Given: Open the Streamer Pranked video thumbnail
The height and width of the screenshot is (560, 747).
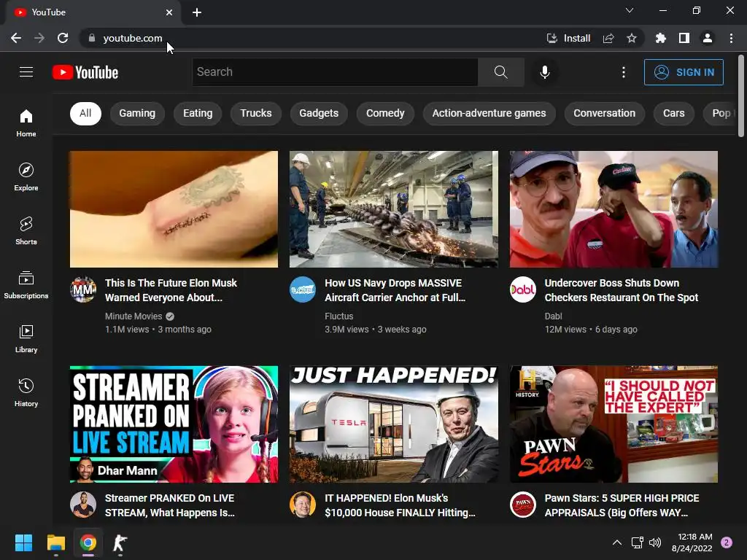Looking at the screenshot, I should (174, 424).
